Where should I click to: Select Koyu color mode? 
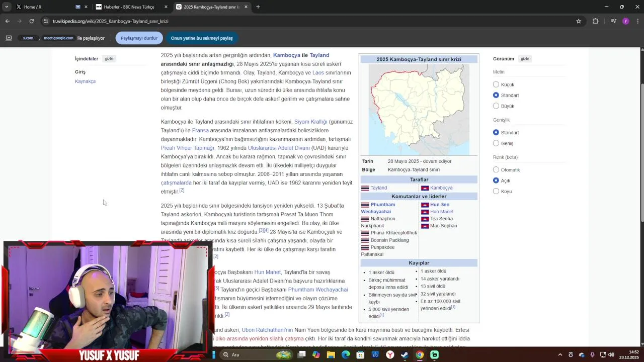496,191
